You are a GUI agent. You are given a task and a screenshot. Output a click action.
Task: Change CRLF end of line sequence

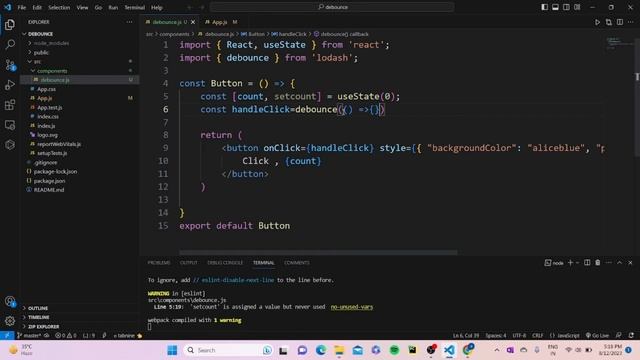coord(538,336)
